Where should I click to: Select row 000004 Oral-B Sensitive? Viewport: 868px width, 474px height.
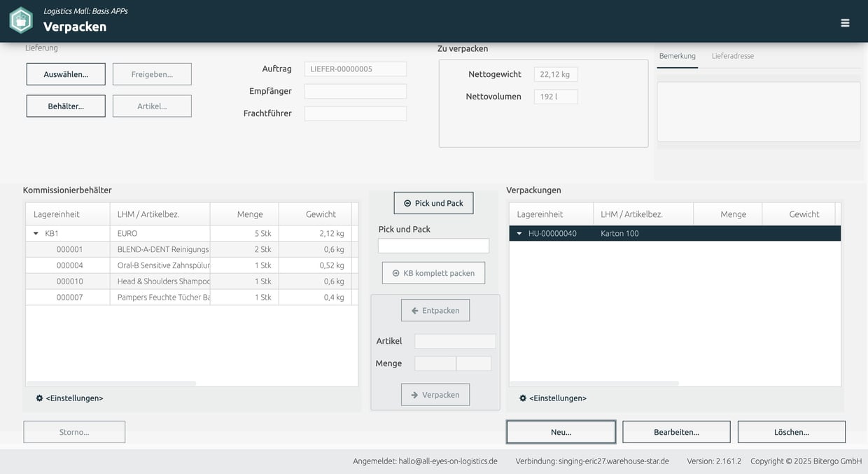coord(192,265)
